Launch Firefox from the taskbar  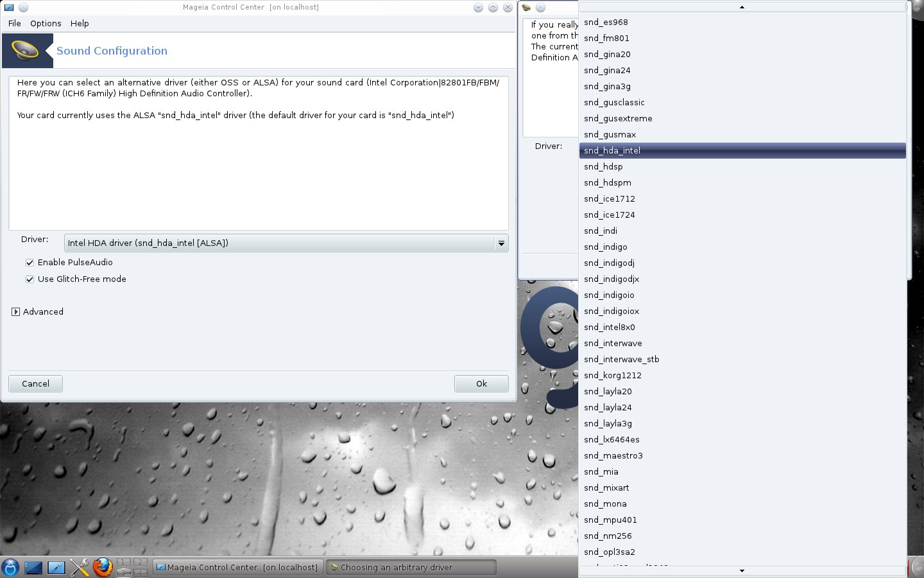103,568
